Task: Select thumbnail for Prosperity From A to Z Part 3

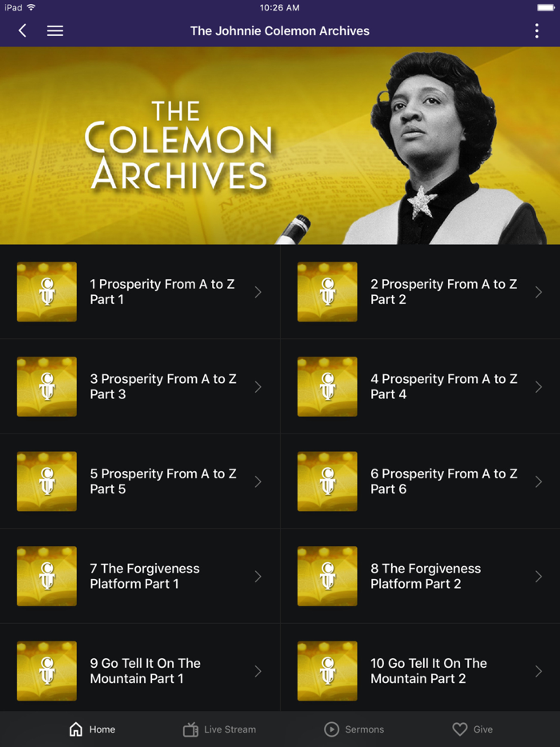Action: (46, 387)
